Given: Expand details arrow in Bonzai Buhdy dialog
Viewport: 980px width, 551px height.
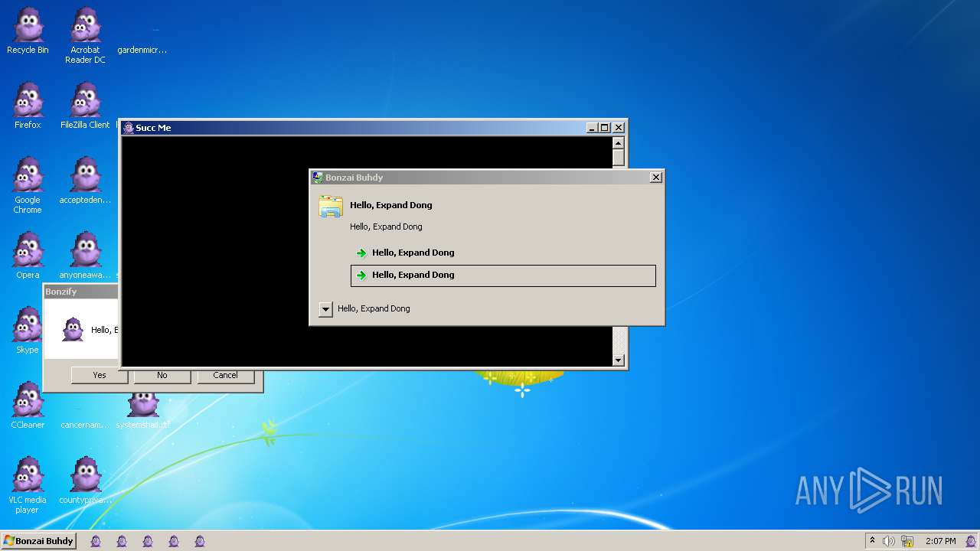Looking at the screenshot, I should pyautogui.click(x=325, y=309).
